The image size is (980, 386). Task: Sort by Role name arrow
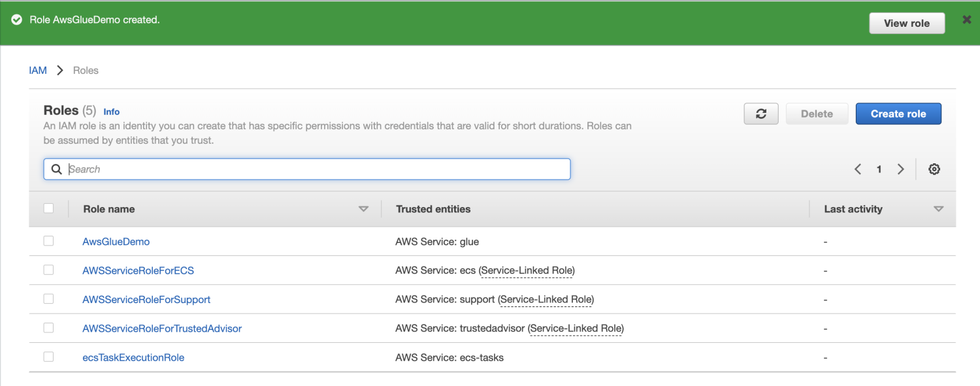tap(364, 209)
